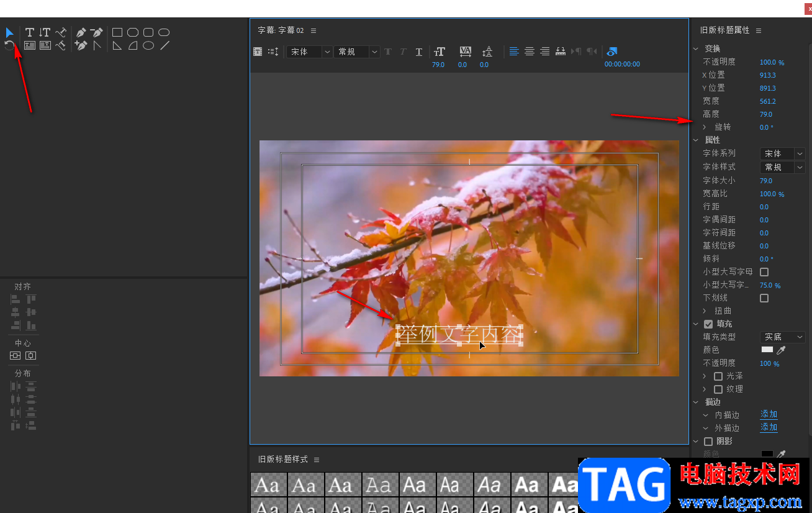
Task: Open 字体样式 dropdown in properties
Action: point(782,167)
